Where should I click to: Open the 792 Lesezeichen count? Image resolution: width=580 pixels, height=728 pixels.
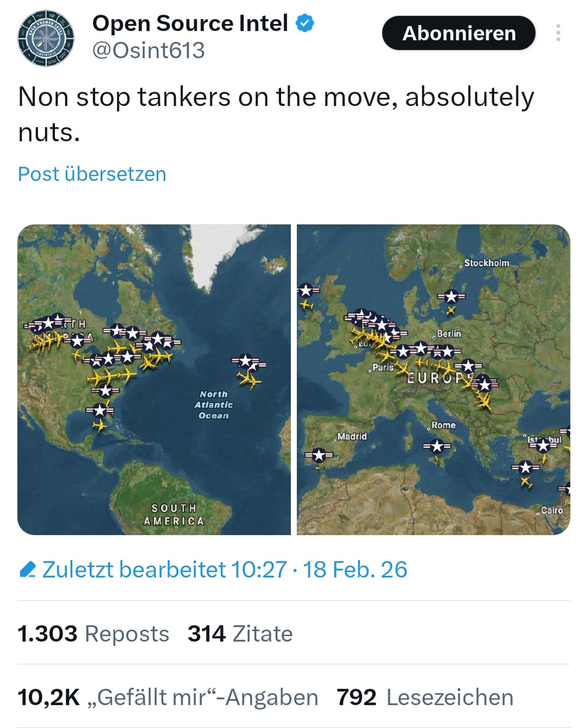(425, 697)
